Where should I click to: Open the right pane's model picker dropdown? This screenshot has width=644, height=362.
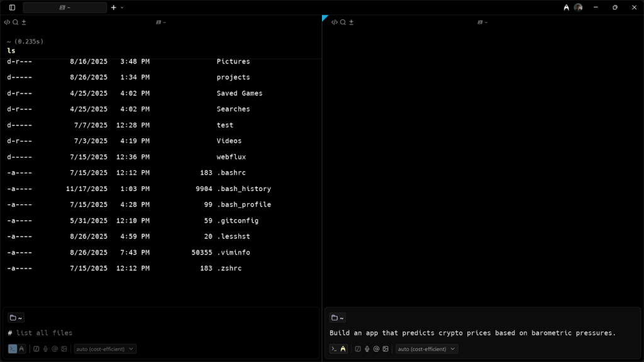click(x=426, y=349)
